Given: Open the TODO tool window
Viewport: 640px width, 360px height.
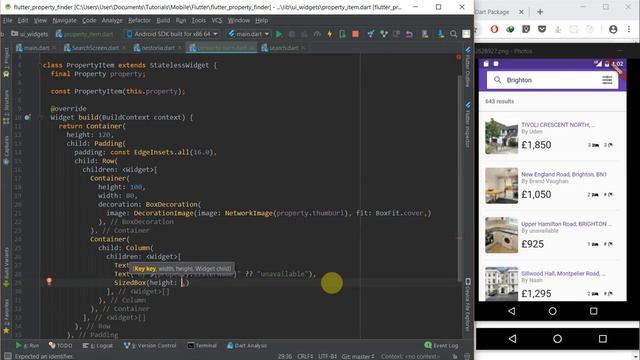Looking at the screenshot, I should click(x=60, y=346).
